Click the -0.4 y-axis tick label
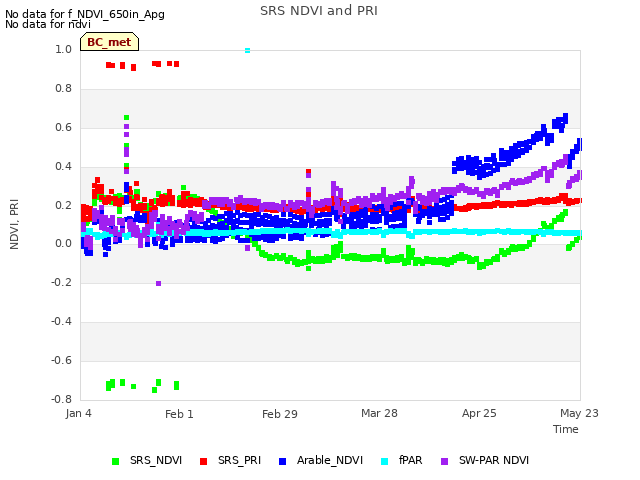 61,322
